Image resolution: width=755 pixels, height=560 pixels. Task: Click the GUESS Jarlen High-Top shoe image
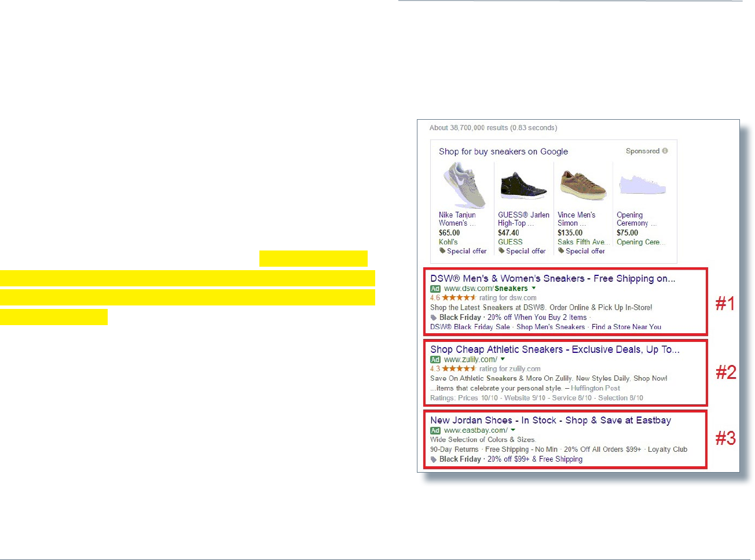[524, 186]
